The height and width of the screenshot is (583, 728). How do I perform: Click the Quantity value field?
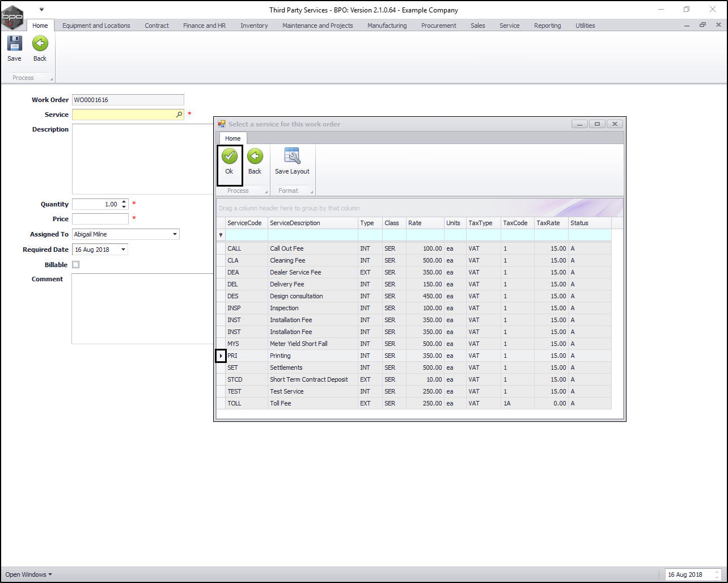[96, 204]
